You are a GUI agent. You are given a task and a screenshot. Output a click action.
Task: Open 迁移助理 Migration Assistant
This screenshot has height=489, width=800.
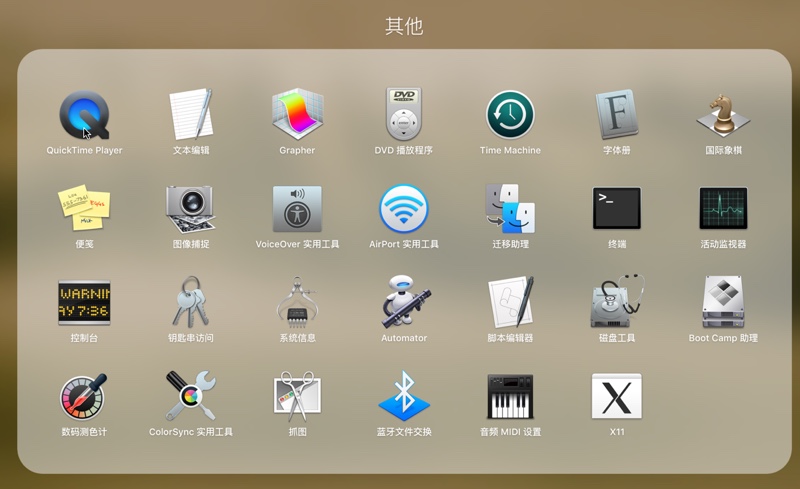click(x=510, y=208)
